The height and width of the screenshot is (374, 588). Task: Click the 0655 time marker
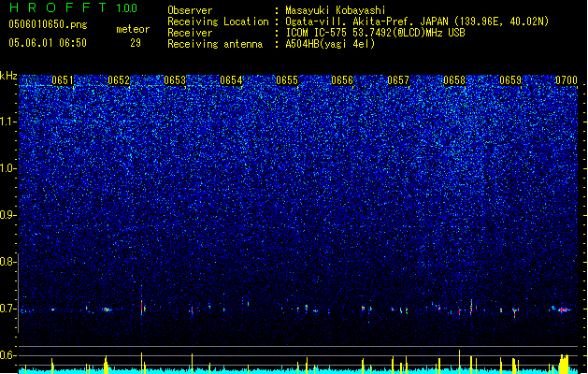[x=287, y=79]
